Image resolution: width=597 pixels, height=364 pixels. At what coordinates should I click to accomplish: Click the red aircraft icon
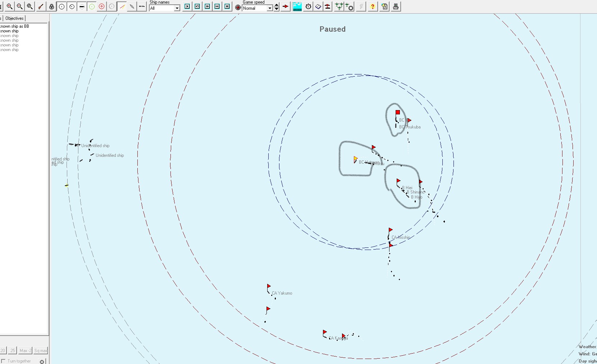(x=328, y=6)
